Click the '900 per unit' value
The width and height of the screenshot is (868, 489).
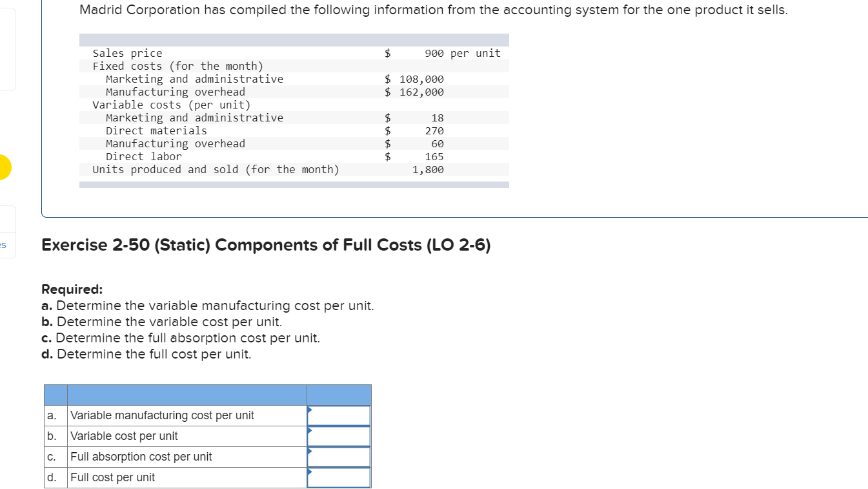click(x=463, y=53)
